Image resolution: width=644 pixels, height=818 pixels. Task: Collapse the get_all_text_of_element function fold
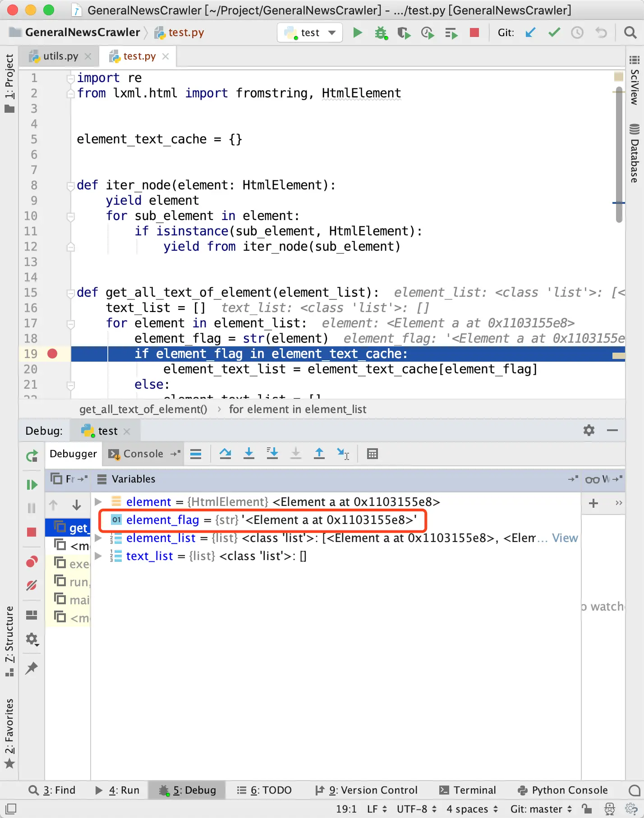click(71, 293)
